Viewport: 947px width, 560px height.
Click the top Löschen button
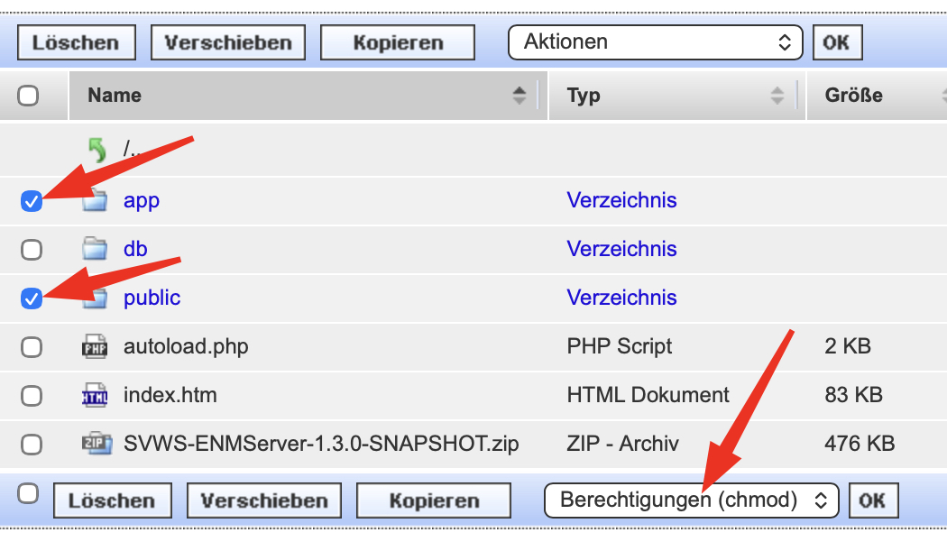76,41
